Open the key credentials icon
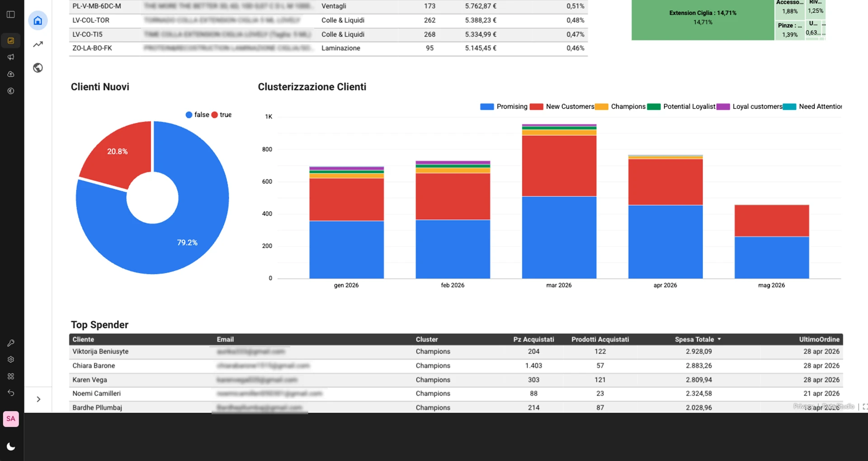 [x=11, y=343]
